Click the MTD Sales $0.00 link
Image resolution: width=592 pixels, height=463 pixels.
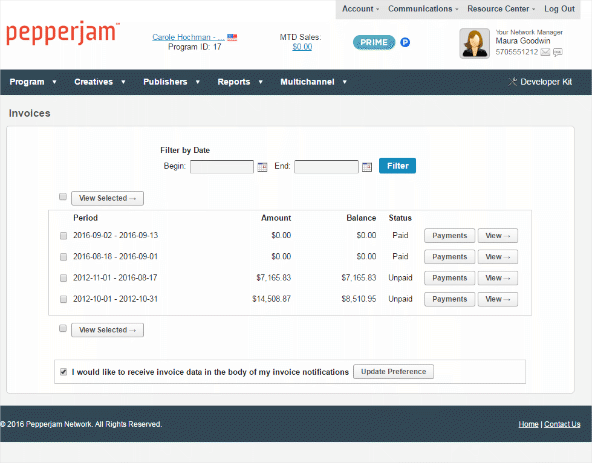coord(302,47)
